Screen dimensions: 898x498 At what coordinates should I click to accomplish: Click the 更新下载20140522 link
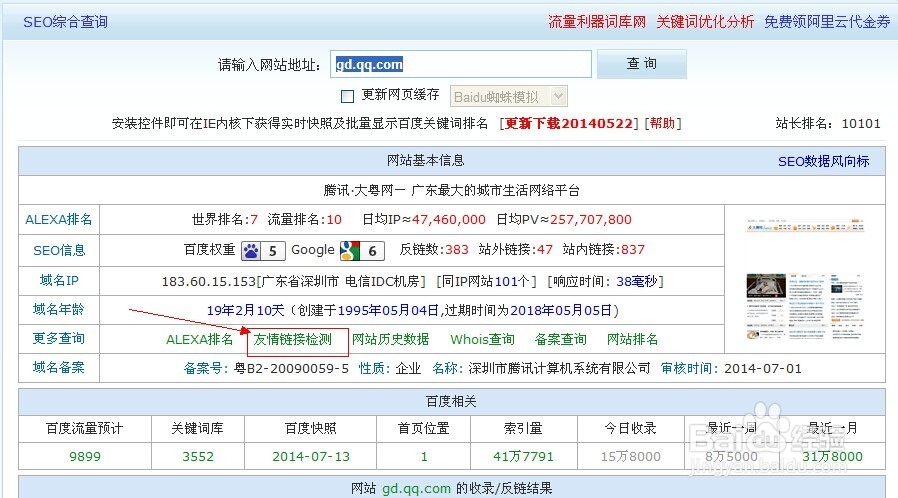(x=569, y=123)
